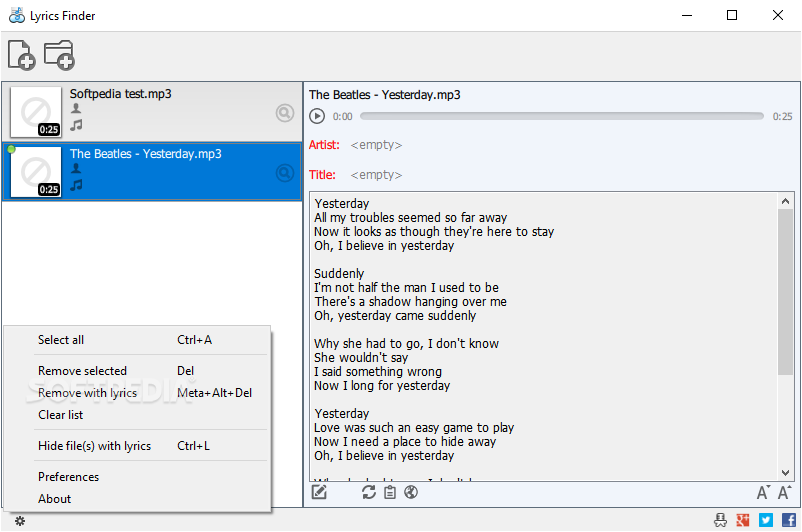Choose Hide file(s) with lyrics
Viewport: 802px width, 532px height.
click(x=137, y=446)
